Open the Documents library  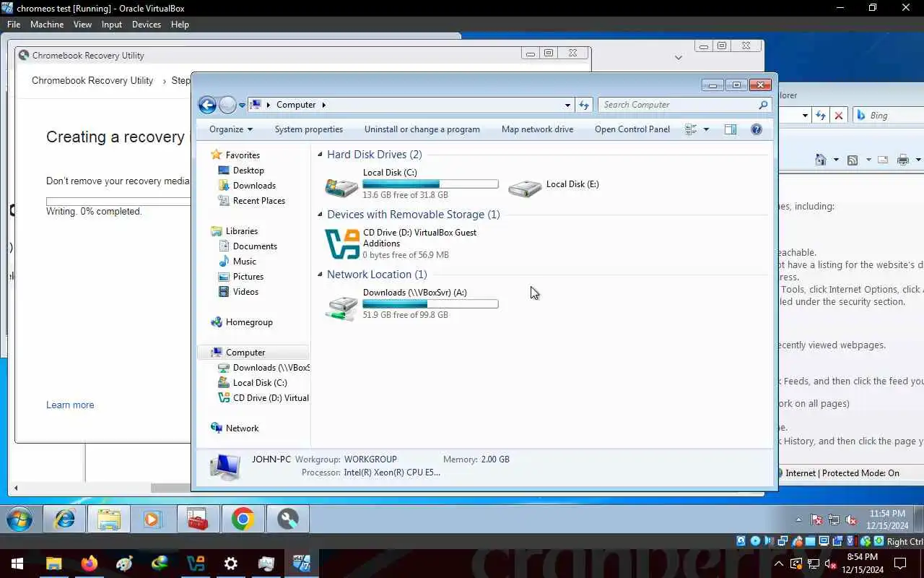click(x=255, y=246)
